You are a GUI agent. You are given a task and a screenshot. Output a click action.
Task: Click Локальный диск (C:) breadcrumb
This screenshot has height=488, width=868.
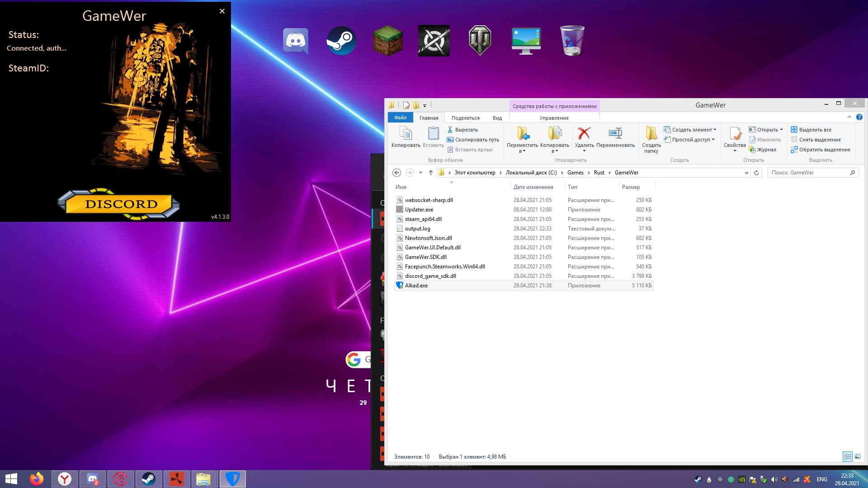pyautogui.click(x=531, y=173)
